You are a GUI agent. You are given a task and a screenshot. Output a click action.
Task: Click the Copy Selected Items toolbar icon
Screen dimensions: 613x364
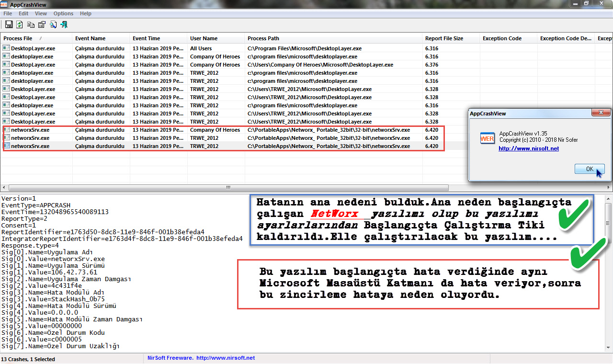[x=31, y=24]
